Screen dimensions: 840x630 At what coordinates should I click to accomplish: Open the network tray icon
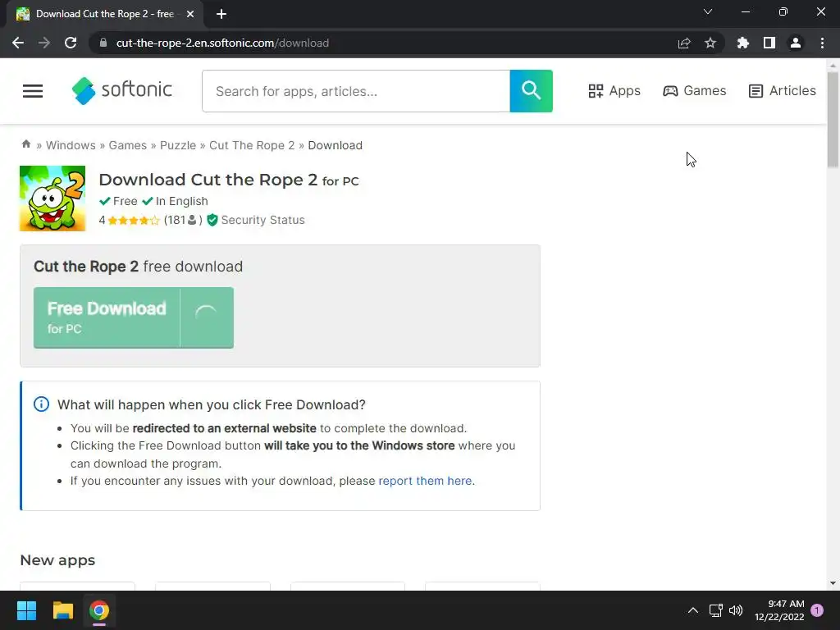coord(715,610)
